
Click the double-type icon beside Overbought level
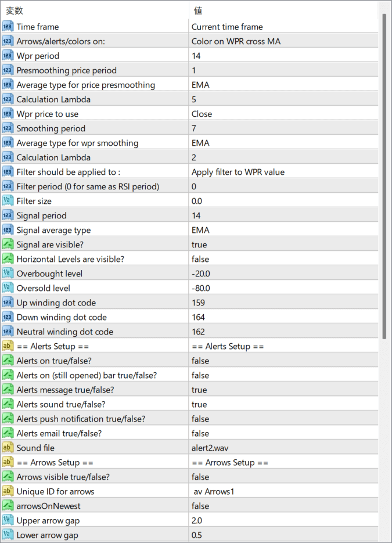click(x=8, y=274)
